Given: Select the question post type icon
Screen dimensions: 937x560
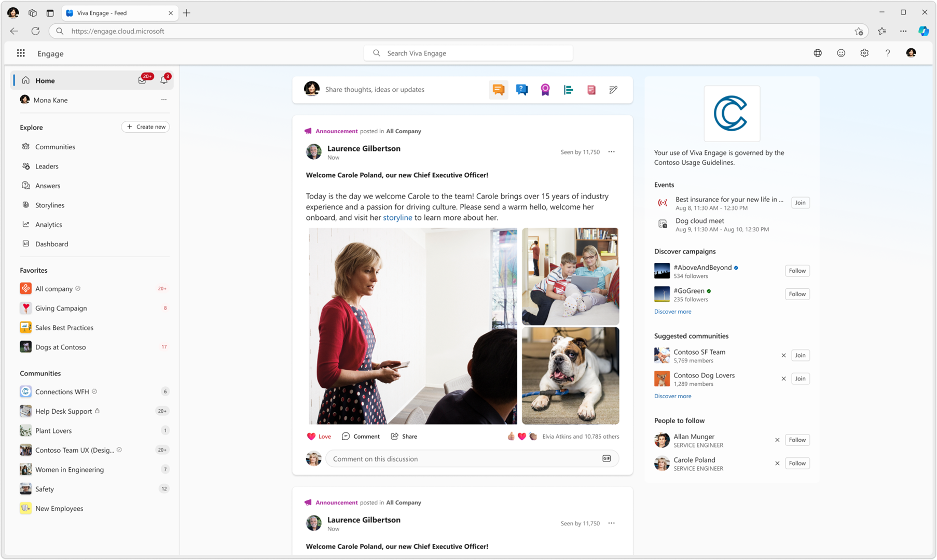Looking at the screenshot, I should coord(522,89).
